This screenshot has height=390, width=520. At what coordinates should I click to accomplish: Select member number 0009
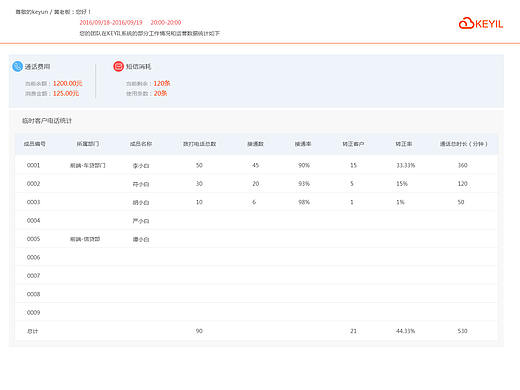(33, 312)
